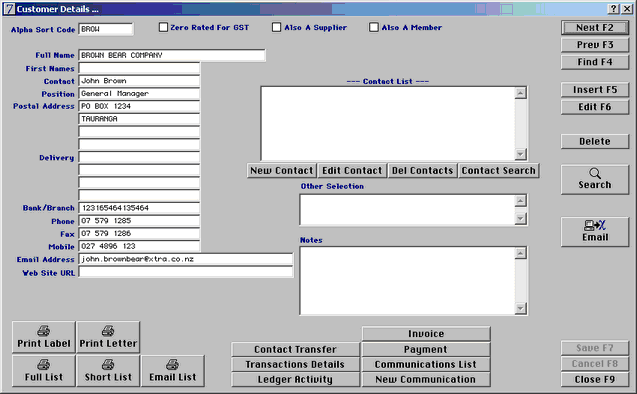The width and height of the screenshot is (637, 394).
Task: Click the Contact field with John Brown
Action: (139, 81)
